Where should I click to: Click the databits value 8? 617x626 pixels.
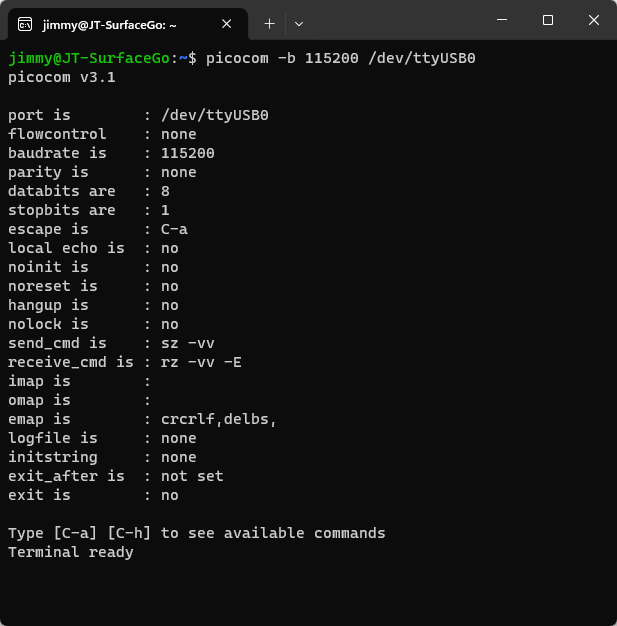165,191
